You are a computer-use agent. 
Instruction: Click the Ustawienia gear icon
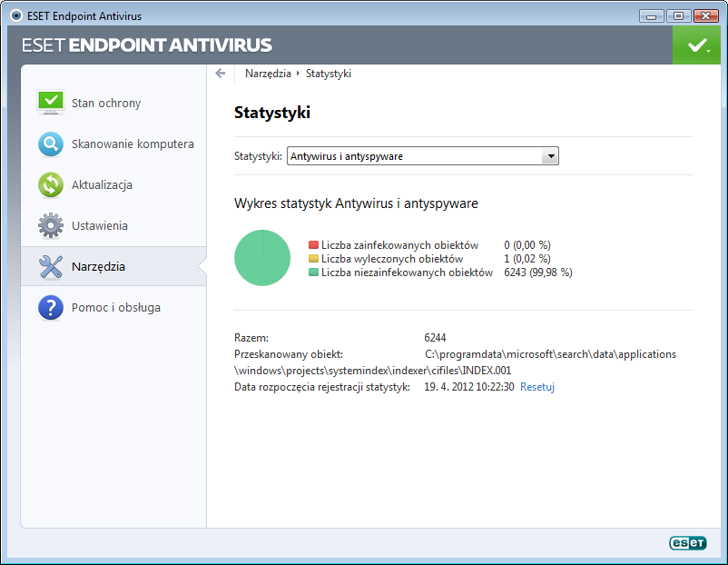pos(51,226)
